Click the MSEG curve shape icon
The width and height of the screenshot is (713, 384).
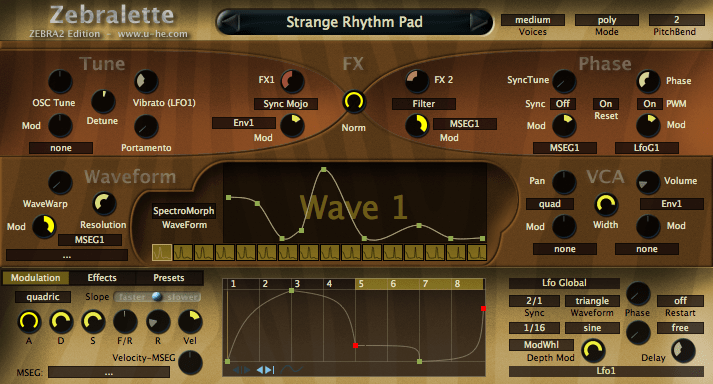click(291, 369)
